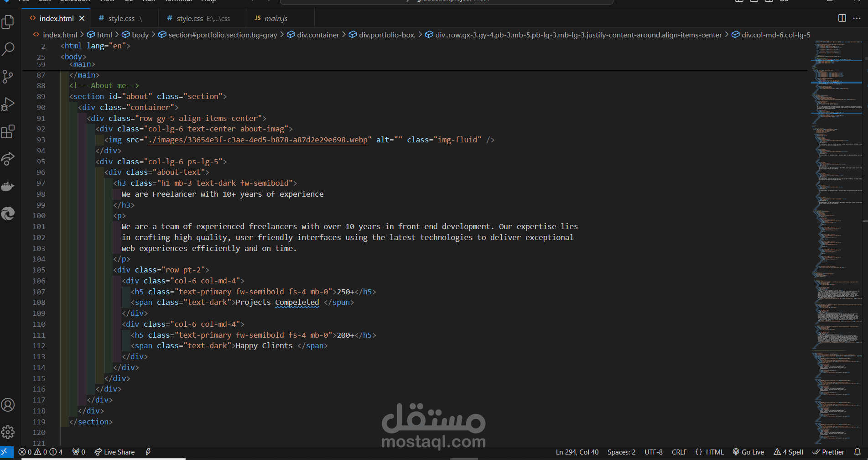
Task: Switch to the first style.css tab
Action: pyautogui.click(x=124, y=18)
